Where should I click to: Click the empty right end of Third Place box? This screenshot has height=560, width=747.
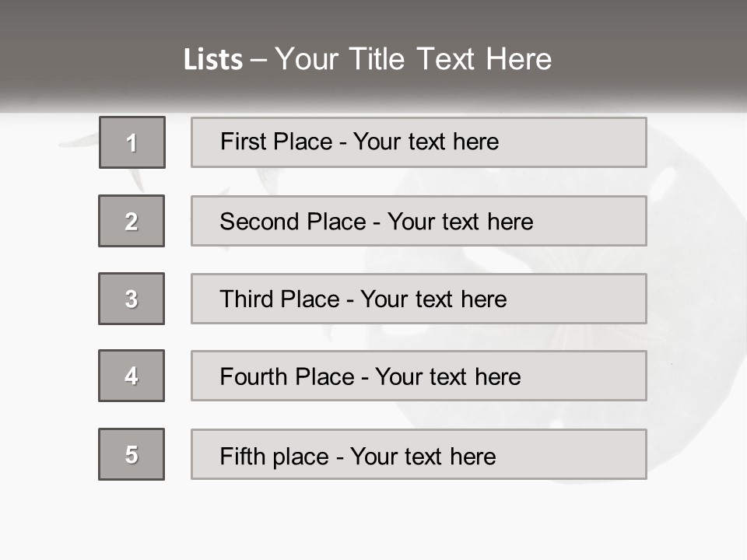coord(591,299)
